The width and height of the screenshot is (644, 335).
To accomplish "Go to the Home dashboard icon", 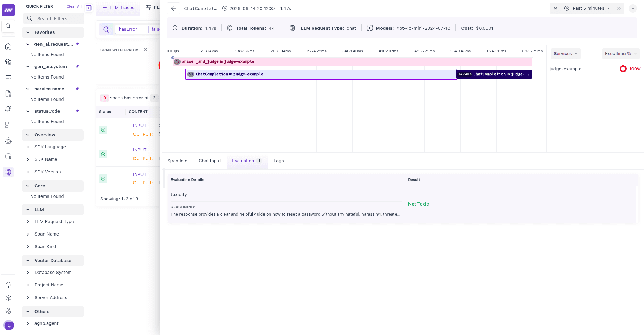I will [x=8, y=46].
